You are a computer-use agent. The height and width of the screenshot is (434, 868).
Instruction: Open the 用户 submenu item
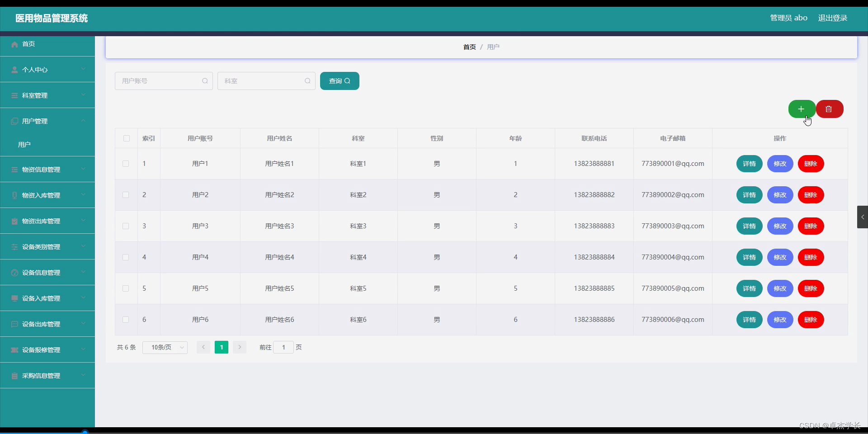[x=25, y=144]
